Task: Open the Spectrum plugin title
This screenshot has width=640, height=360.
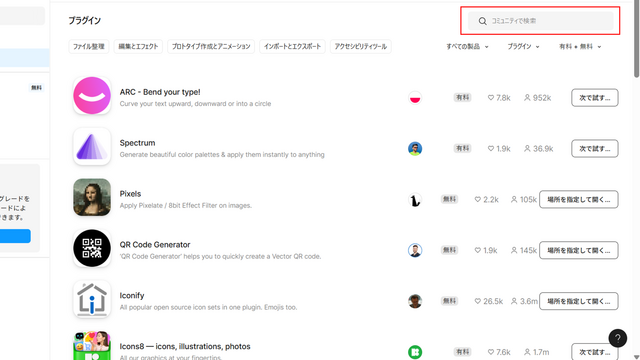Action: (137, 143)
